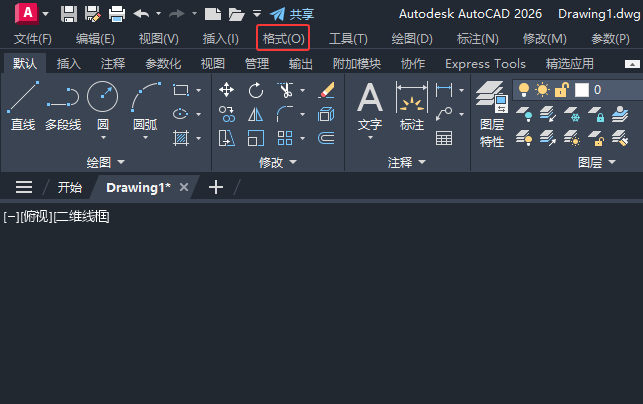Open the File (文件) menu
Screen dimensions: 643x404
[x=33, y=39]
